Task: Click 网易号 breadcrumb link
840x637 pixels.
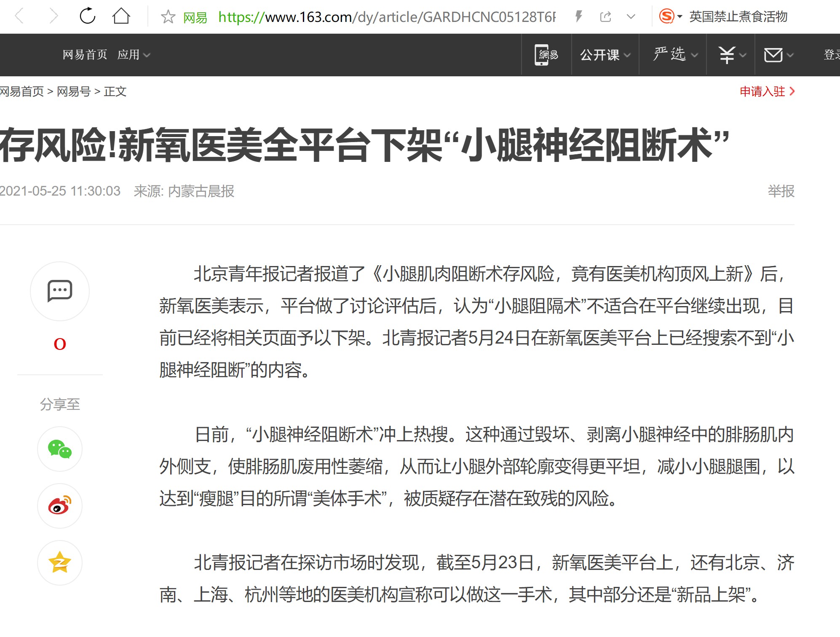Action: click(74, 91)
